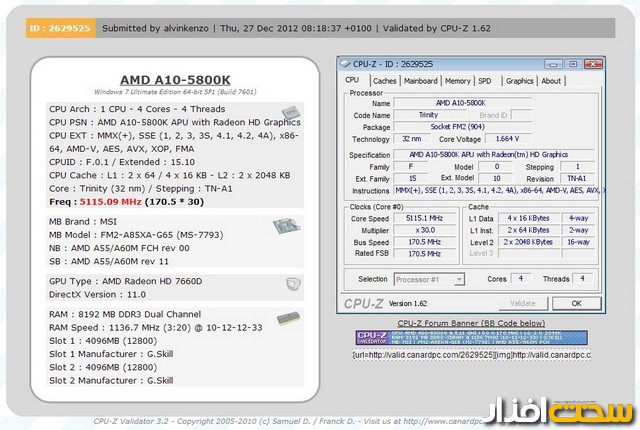Click the greyed Validate button
The image size is (640, 430).
click(522, 303)
